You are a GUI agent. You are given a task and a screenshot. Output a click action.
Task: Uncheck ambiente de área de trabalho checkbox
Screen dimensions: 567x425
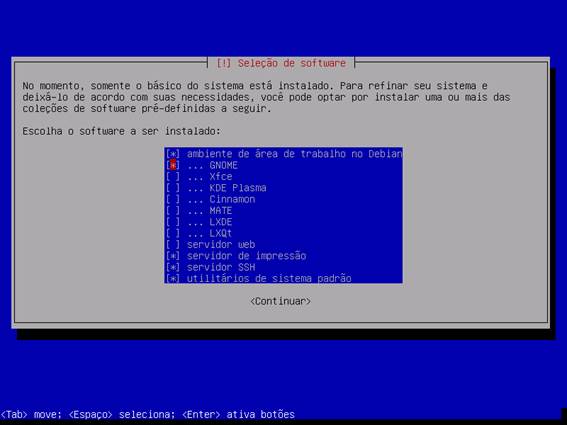(173, 154)
